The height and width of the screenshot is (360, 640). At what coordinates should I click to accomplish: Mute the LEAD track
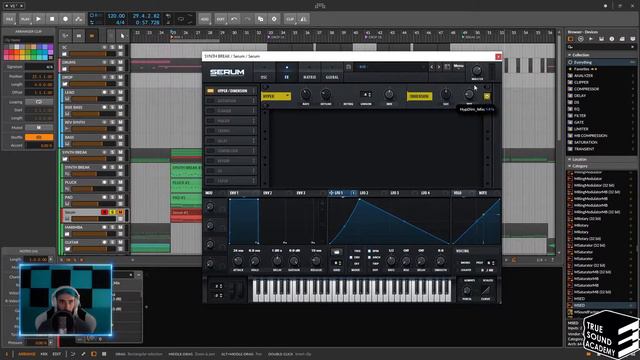click(x=120, y=92)
